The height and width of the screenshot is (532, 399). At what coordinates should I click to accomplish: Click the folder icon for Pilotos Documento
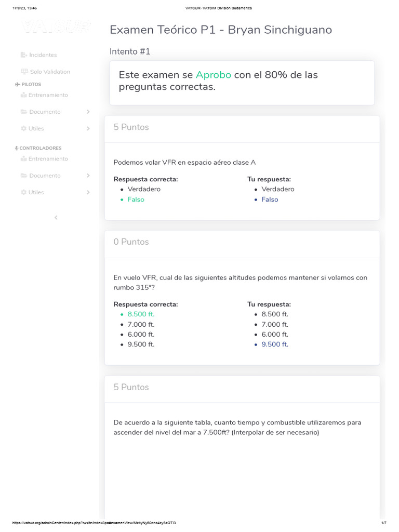tap(24, 112)
